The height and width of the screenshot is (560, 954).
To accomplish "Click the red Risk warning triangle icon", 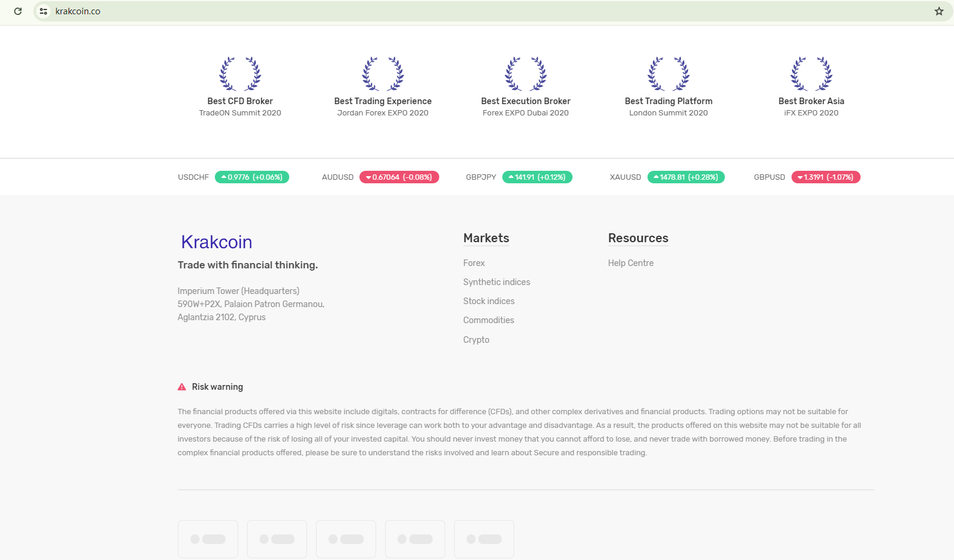I will coord(182,387).
